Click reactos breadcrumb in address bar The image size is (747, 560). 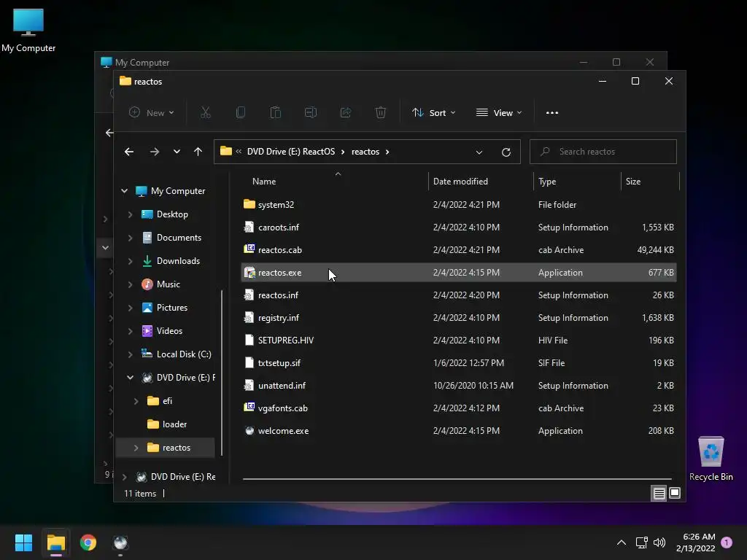365,152
